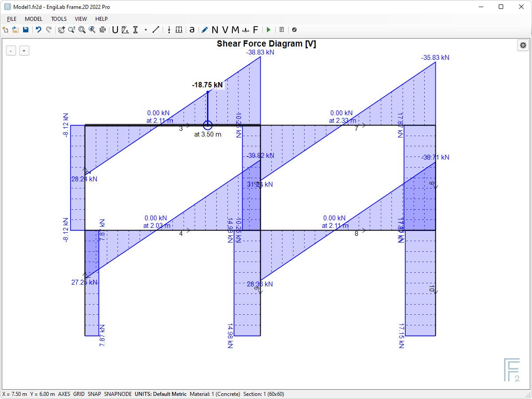Open a saved Frame.2D model
Screen dimensions: 532x399
(16, 30)
